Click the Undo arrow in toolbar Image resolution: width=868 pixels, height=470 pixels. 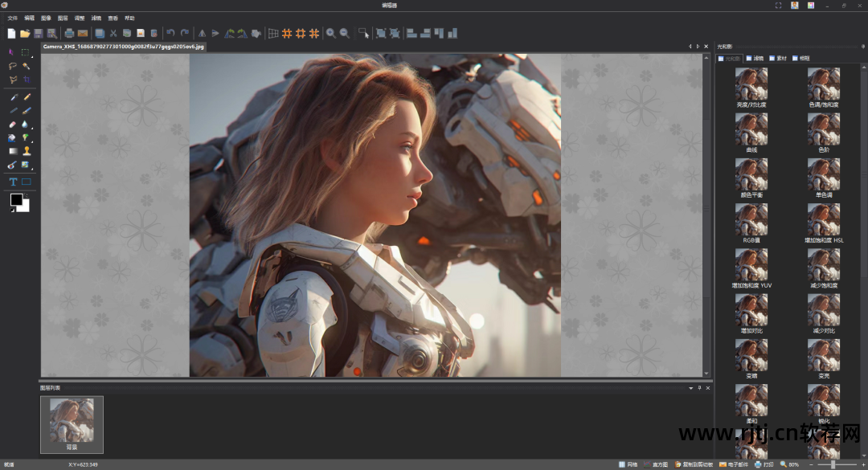click(x=170, y=33)
